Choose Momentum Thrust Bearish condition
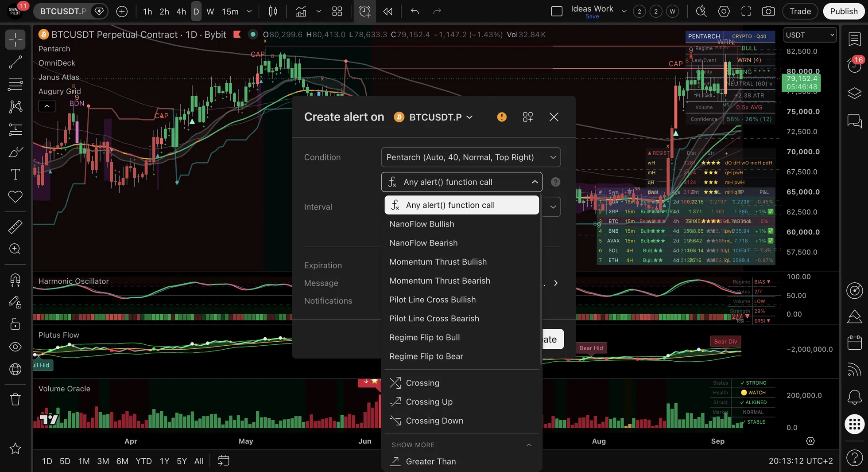This screenshot has width=868, height=472. click(x=461, y=281)
